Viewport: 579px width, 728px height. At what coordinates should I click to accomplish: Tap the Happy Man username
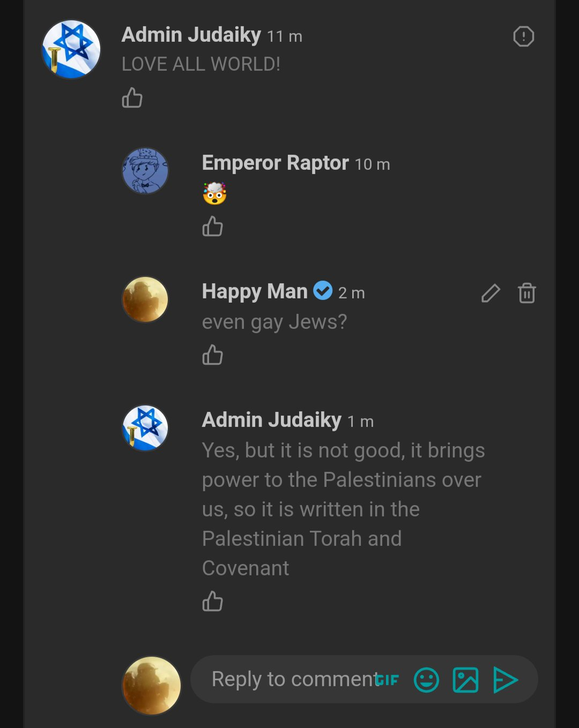pos(255,291)
